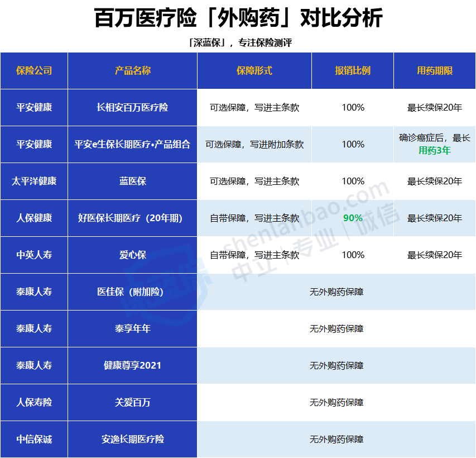Click 100% in the 爱心保 row
Screen dimensions: 476x458
(x=353, y=255)
